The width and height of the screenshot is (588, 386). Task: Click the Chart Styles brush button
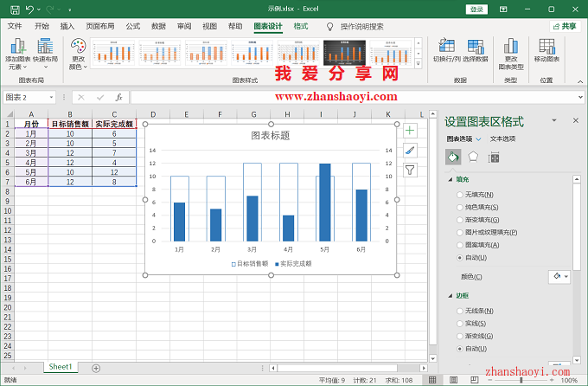point(410,151)
